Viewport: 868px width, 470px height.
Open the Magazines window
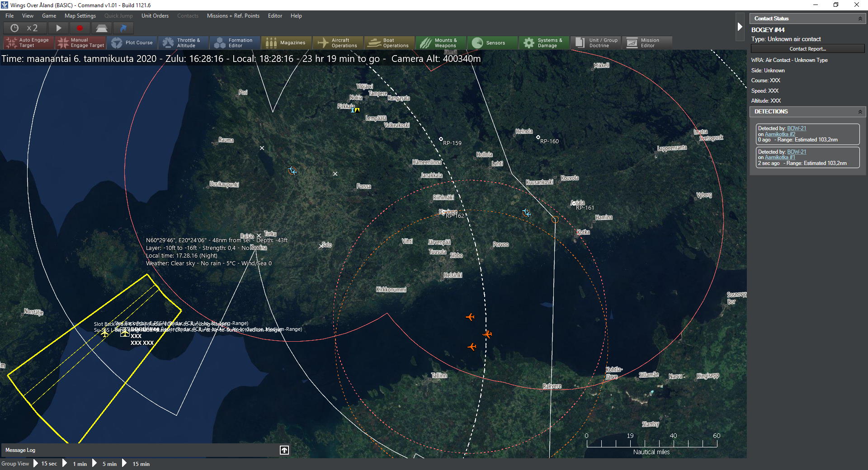coord(286,43)
